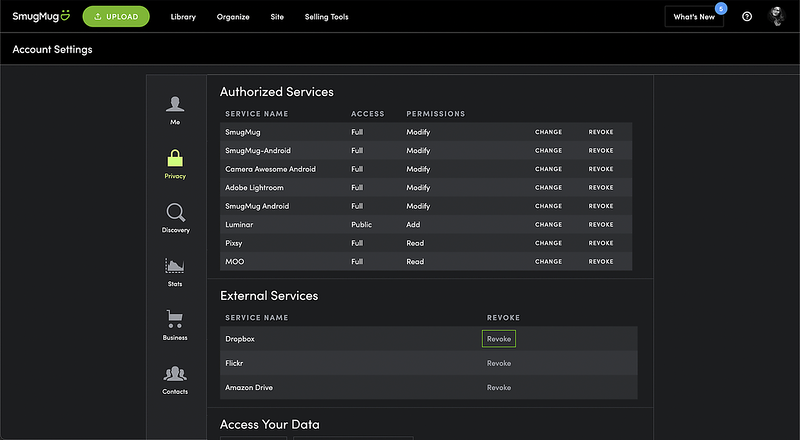Change permissions for SmugMug service
The width and height of the screenshot is (800, 440).
(x=548, y=132)
